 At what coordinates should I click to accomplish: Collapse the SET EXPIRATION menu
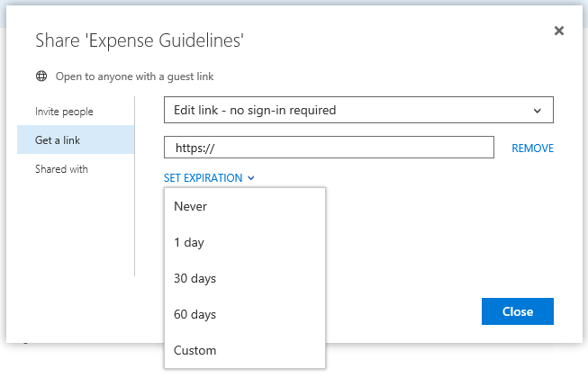pyautogui.click(x=204, y=178)
